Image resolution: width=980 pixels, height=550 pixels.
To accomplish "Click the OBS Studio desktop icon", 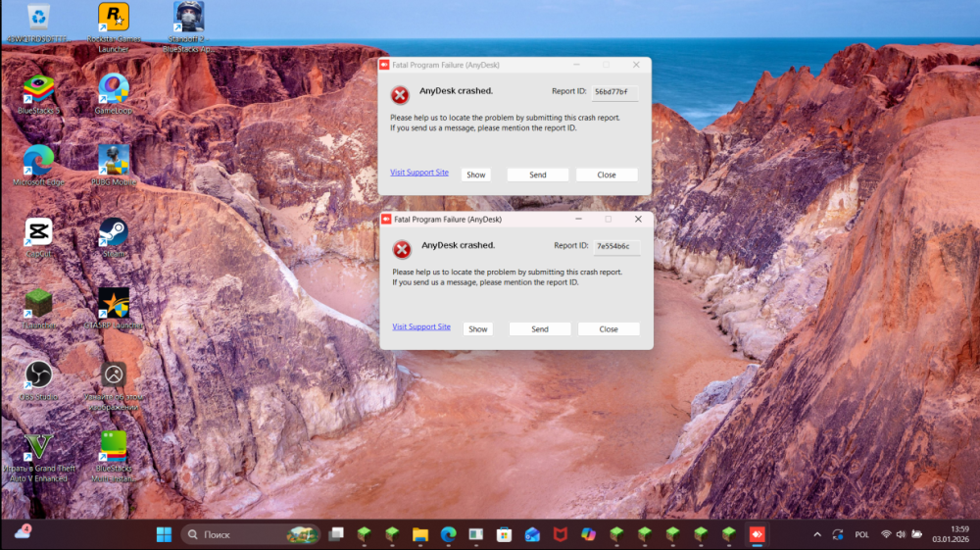I will click(x=38, y=380).
